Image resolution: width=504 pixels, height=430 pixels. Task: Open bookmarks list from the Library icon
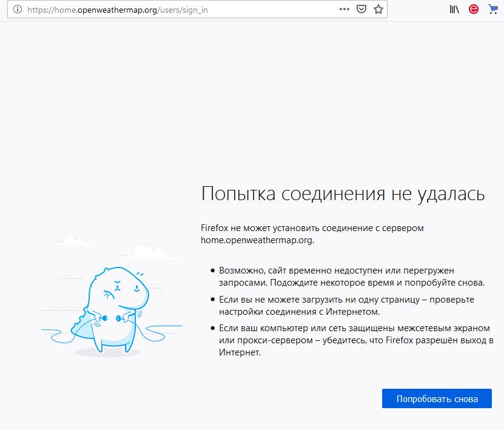pyautogui.click(x=454, y=9)
